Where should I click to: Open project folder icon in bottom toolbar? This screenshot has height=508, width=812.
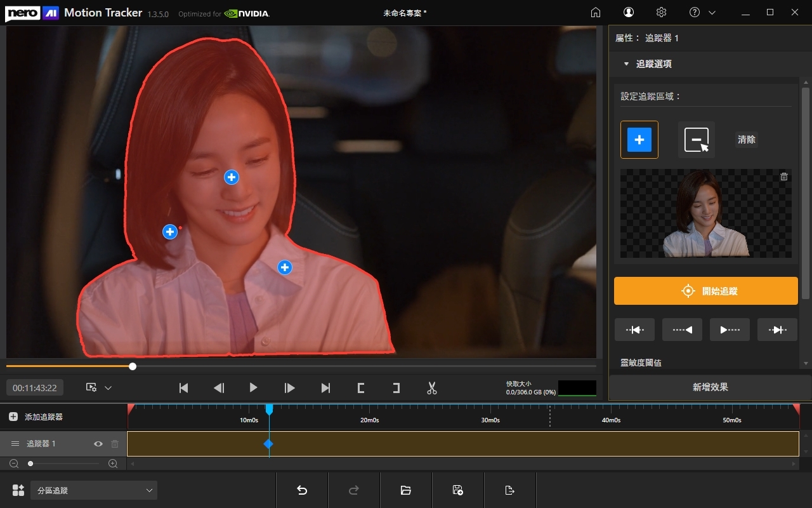click(x=406, y=490)
